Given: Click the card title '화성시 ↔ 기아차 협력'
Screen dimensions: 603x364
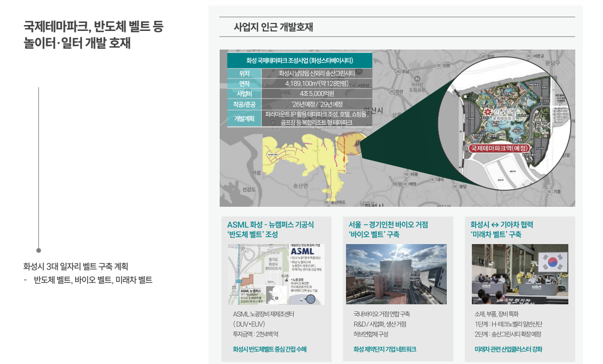Looking at the screenshot, I should point(502,225).
